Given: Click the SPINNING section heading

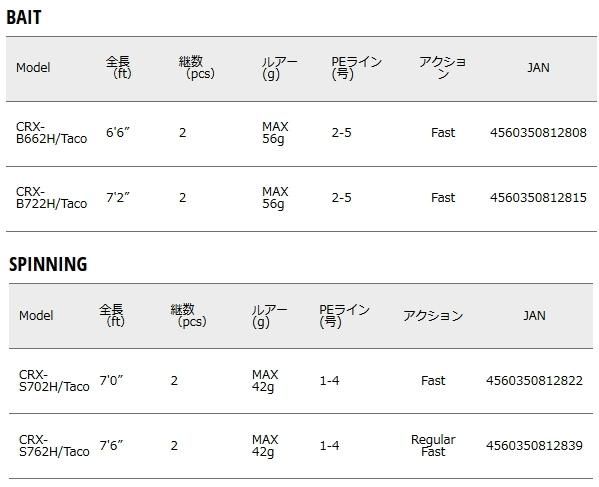Looking at the screenshot, I should [48, 264].
